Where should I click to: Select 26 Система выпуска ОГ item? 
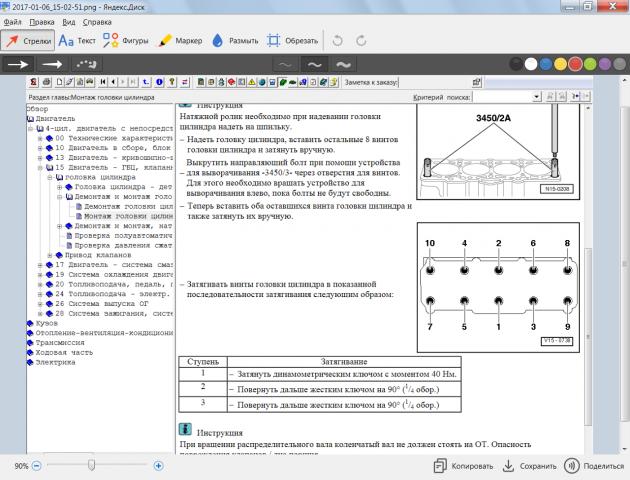point(102,304)
